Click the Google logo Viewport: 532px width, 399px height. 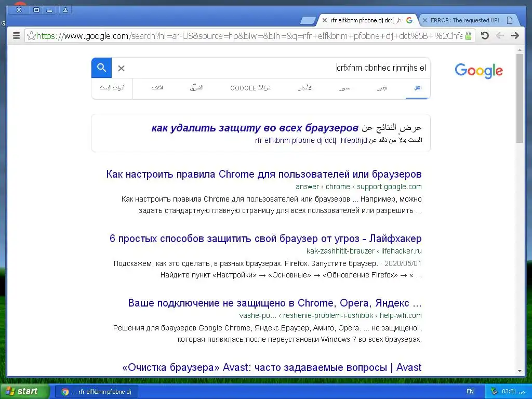(x=478, y=71)
